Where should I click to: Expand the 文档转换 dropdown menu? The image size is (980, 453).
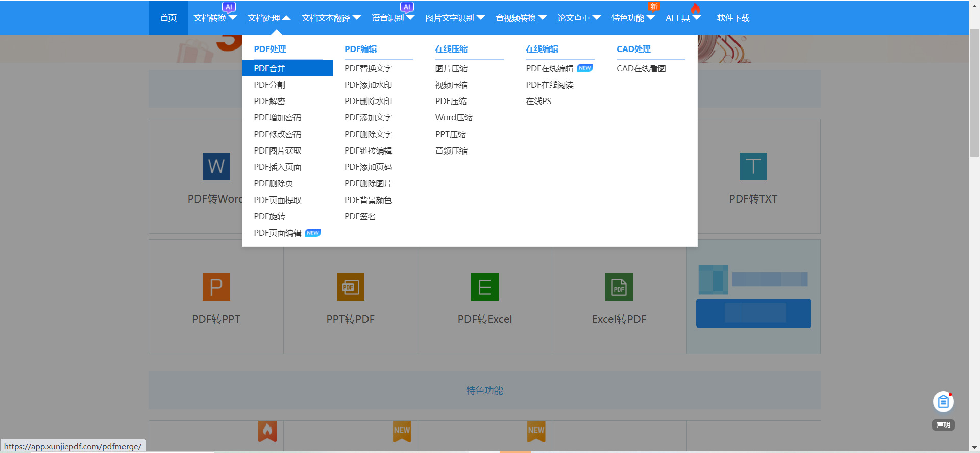tap(215, 18)
